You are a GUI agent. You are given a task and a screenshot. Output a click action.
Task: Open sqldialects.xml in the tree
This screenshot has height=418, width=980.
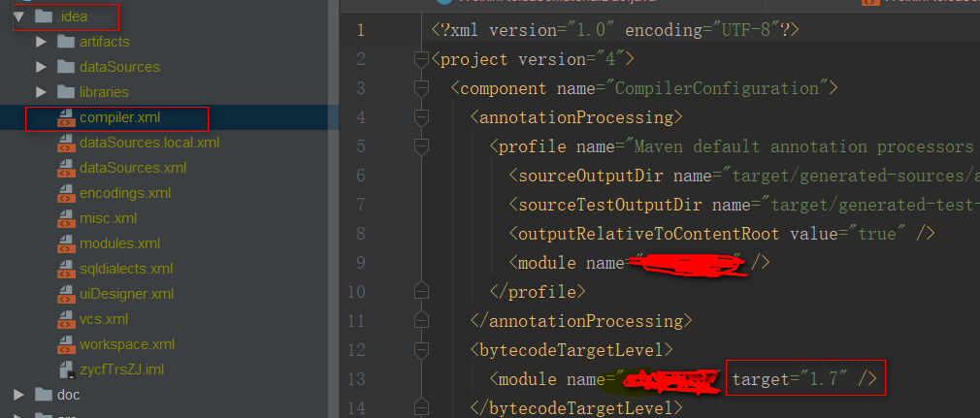click(x=126, y=269)
